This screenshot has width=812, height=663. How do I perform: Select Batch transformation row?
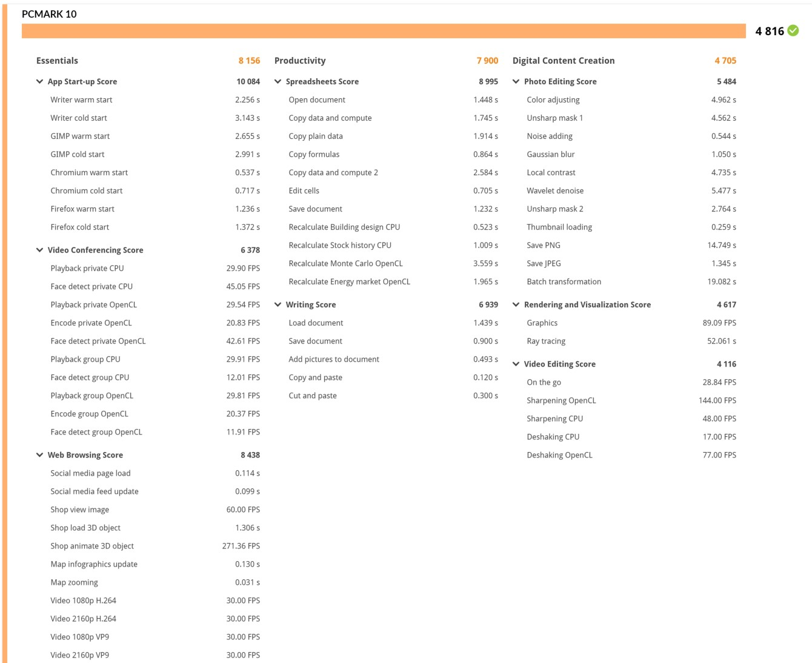pos(631,281)
